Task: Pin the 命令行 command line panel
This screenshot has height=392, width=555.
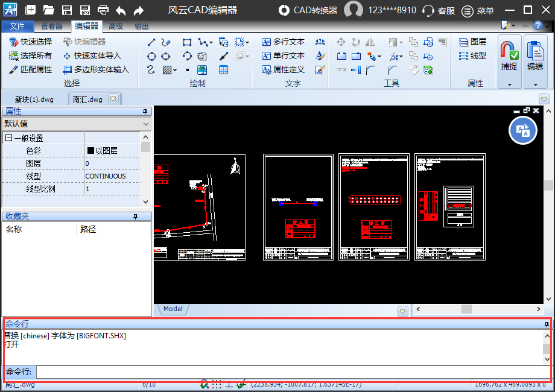Action: click(547, 324)
